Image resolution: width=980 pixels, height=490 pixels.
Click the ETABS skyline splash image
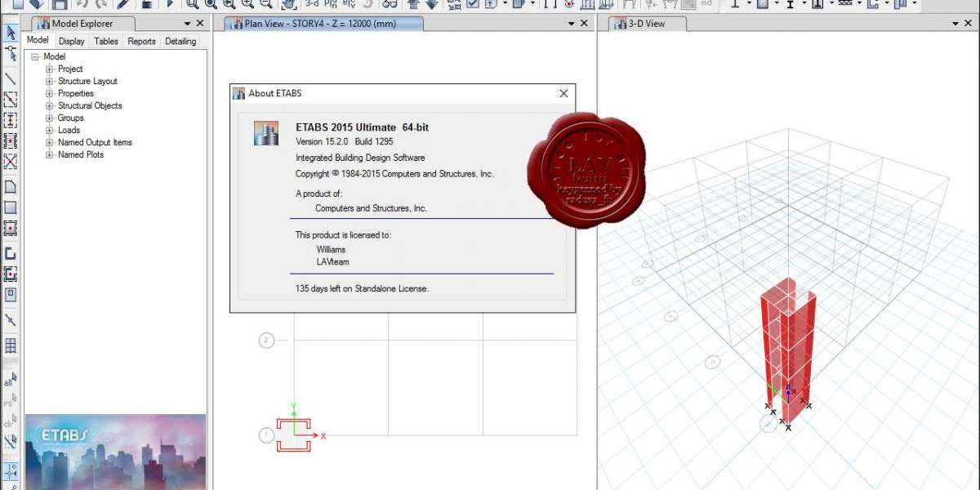coord(115,452)
